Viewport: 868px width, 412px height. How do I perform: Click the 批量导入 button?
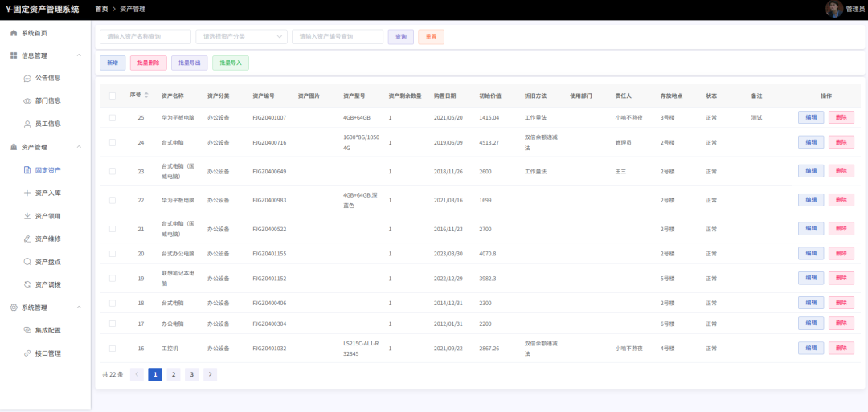pyautogui.click(x=231, y=63)
